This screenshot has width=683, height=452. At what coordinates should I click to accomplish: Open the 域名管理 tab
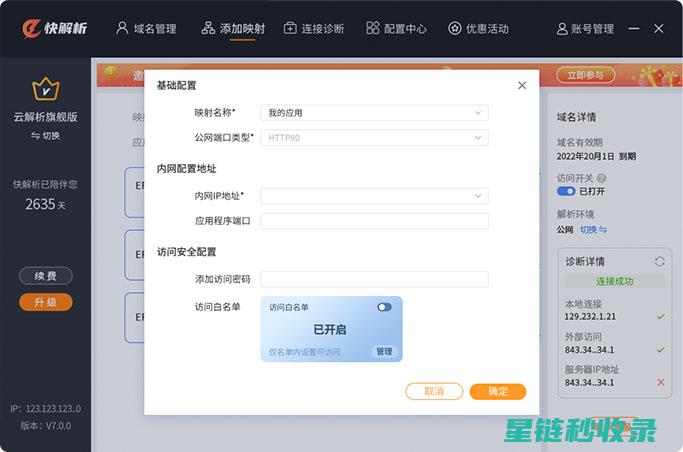click(146, 29)
